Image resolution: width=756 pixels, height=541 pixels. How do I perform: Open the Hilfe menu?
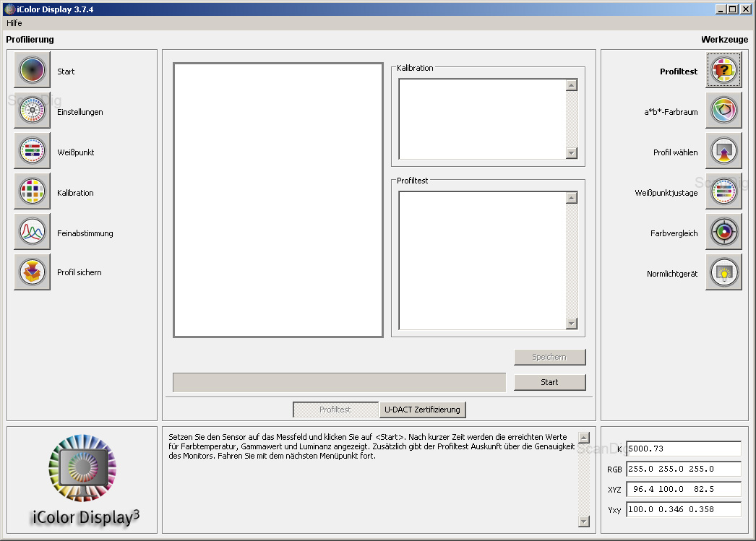tap(14, 23)
